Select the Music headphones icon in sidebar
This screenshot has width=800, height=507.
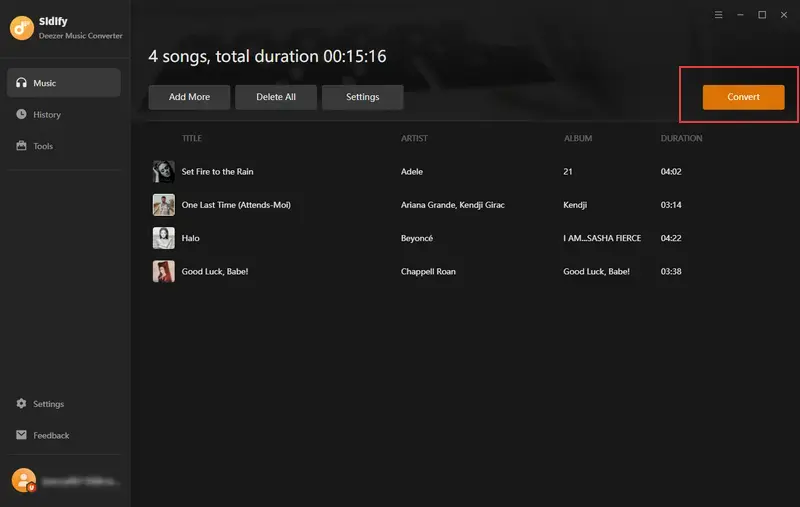pos(21,83)
